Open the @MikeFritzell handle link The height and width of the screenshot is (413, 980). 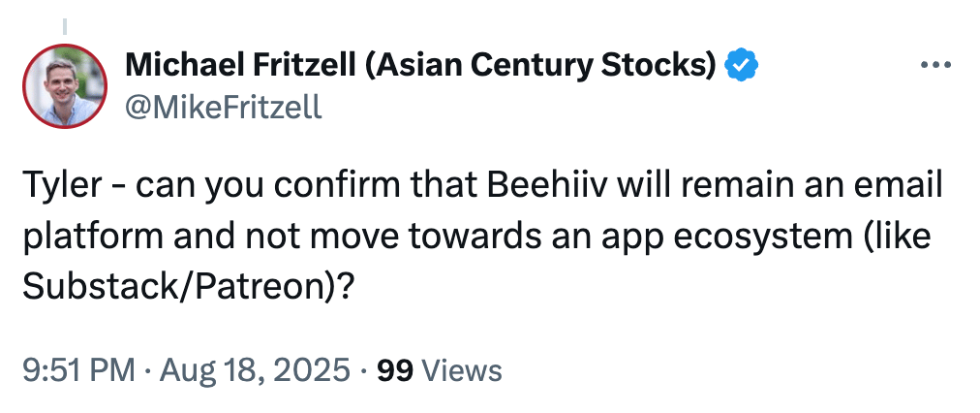pos(224,106)
